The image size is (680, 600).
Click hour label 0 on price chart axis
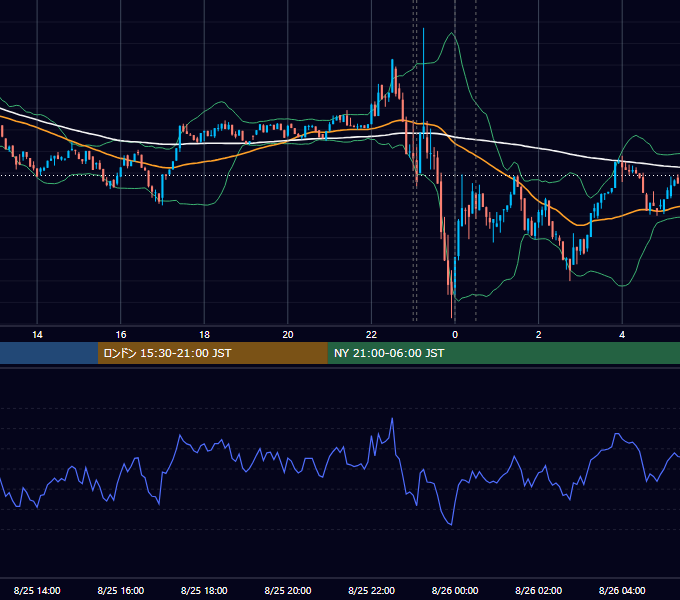pos(455,335)
